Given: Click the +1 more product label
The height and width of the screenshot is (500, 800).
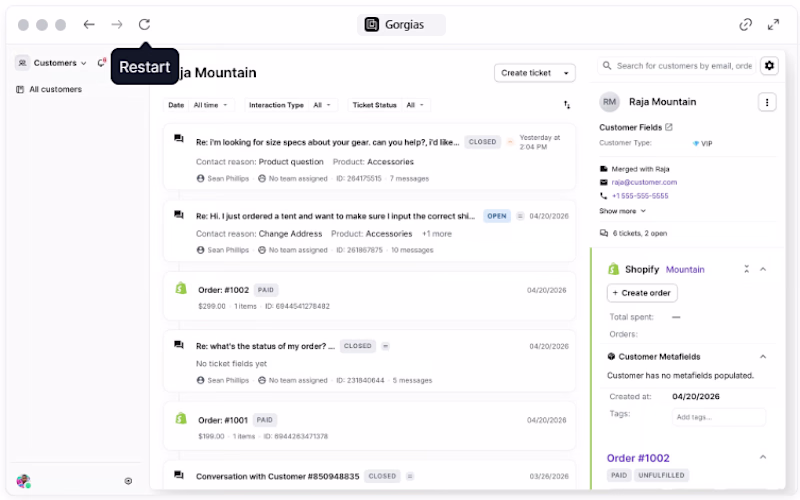Looking at the screenshot, I should [437, 234].
